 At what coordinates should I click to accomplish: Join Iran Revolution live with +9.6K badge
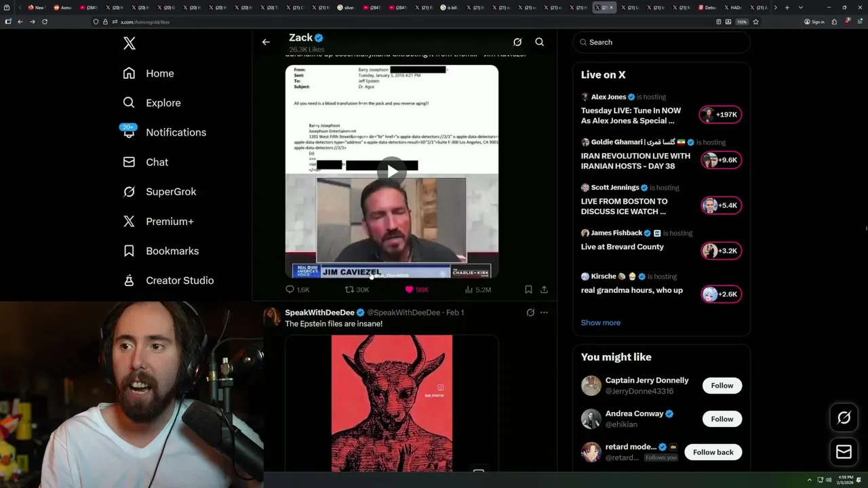(721, 160)
